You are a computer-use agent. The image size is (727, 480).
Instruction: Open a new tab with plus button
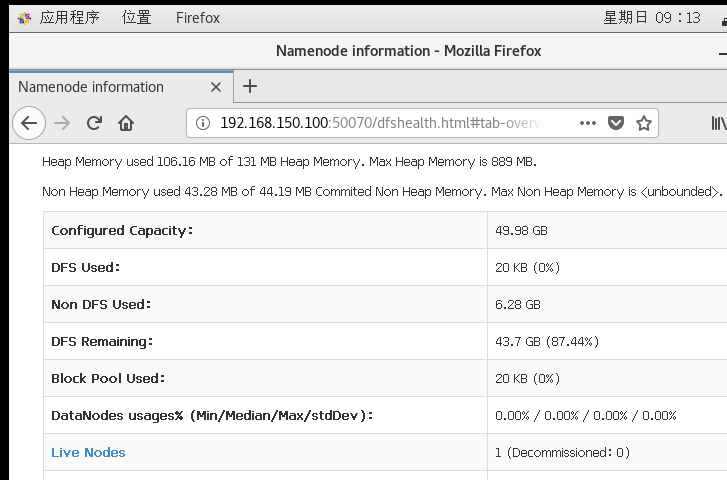click(x=250, y=86)
